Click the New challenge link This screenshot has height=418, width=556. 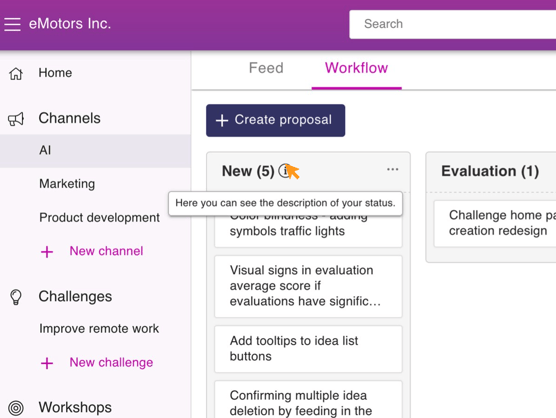(111, 362)
